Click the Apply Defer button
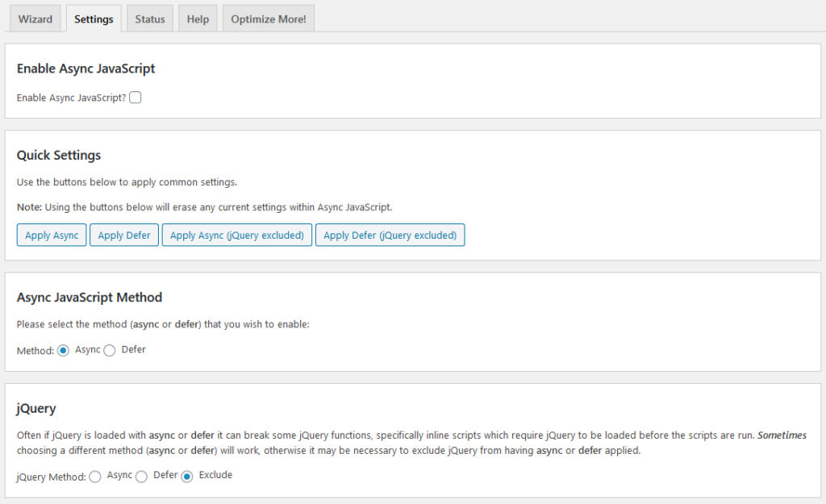The height and width of the screenshot is (504, 826). coord(124,235)
